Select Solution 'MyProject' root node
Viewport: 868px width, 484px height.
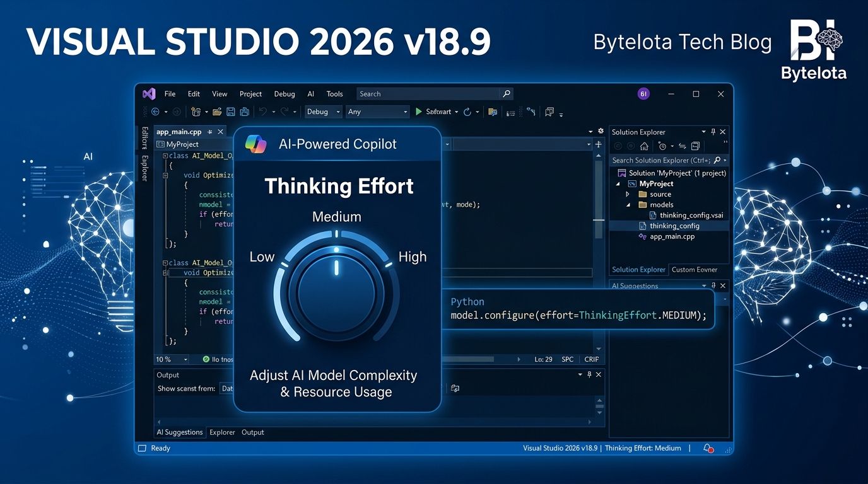(672, 173)
